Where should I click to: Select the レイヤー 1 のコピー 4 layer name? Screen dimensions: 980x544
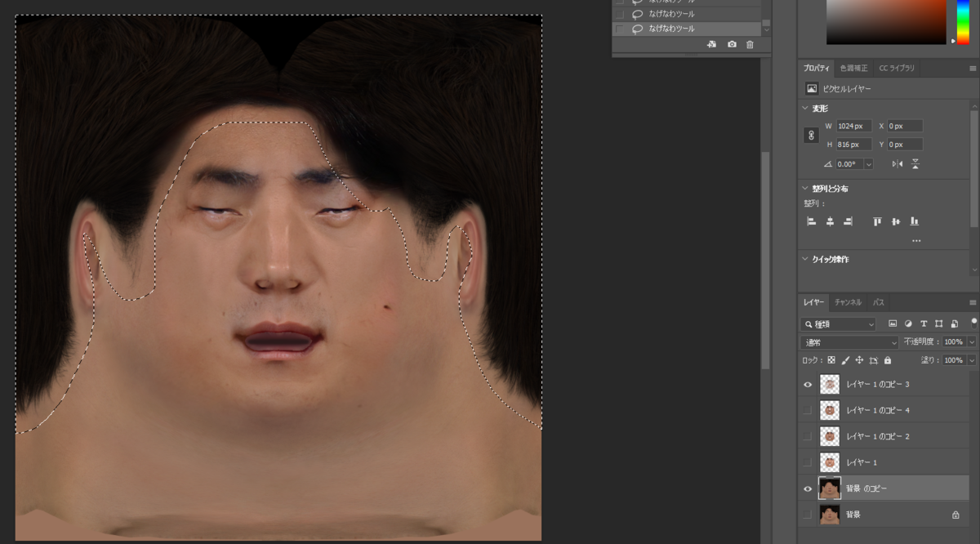(878, 410)
